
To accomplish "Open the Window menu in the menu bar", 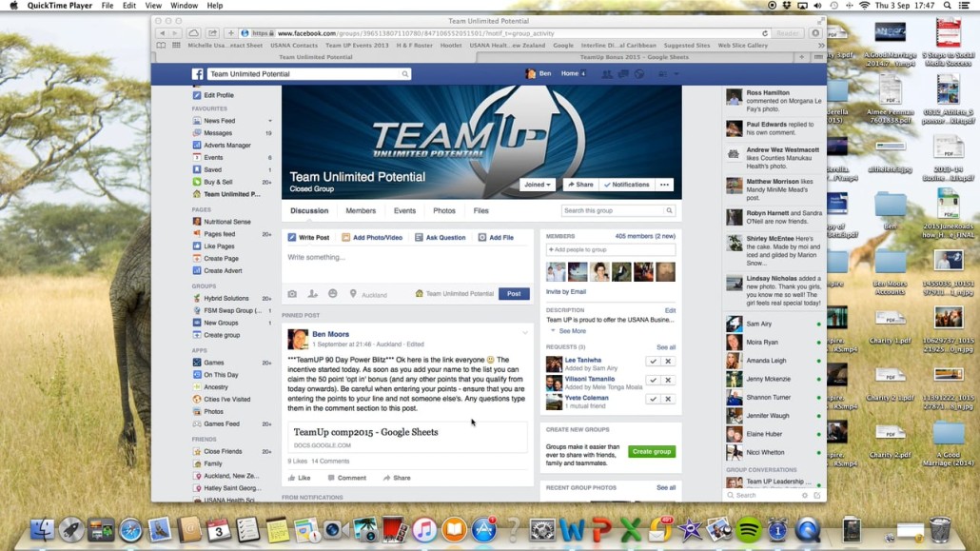I will pos(184,6).
